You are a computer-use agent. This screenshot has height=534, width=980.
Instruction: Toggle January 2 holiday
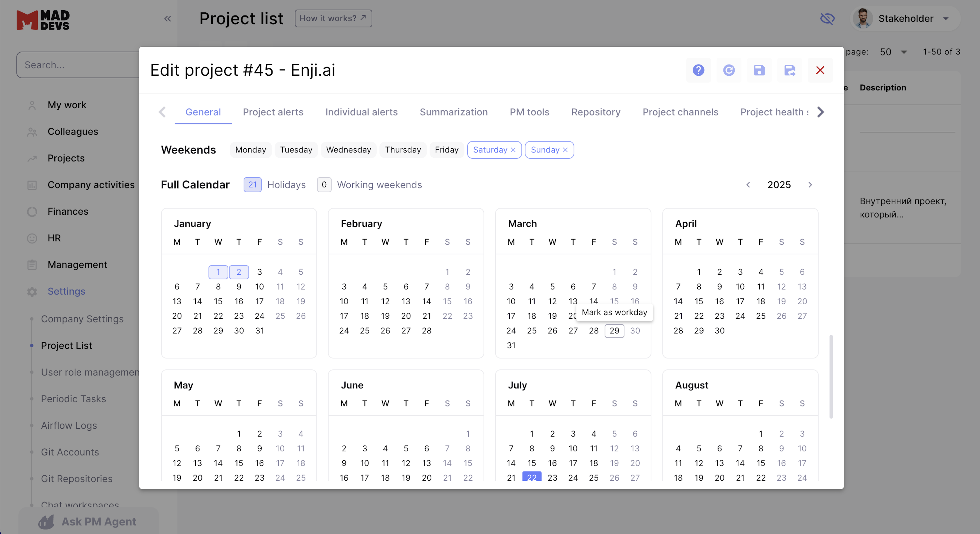(239, 272)
